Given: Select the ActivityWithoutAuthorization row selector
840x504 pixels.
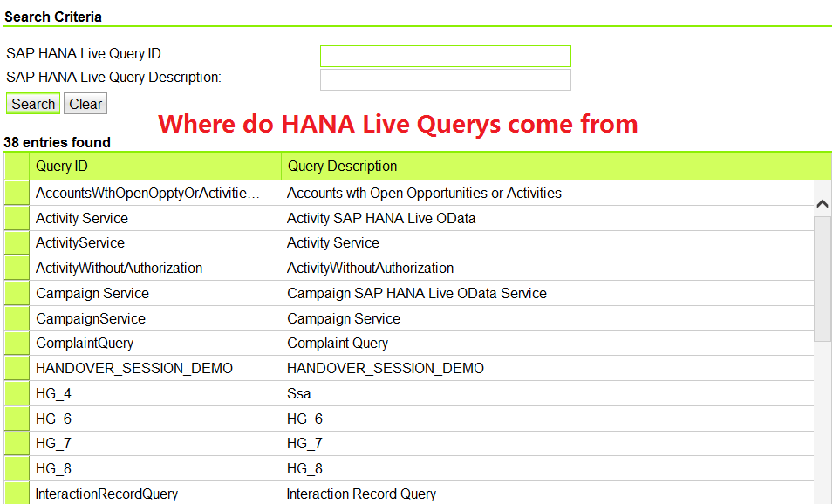Looking at the screenshot, I should 17,268.
